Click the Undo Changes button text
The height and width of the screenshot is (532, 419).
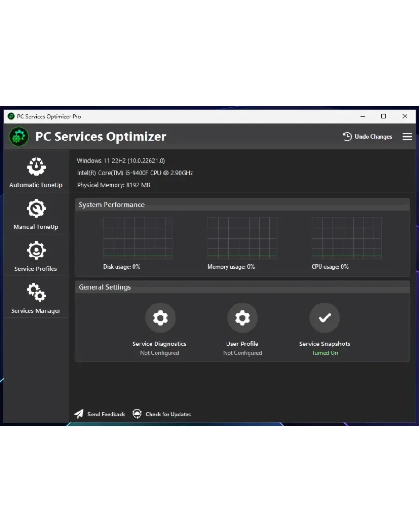pyautogui.click(x=373, y=137)
